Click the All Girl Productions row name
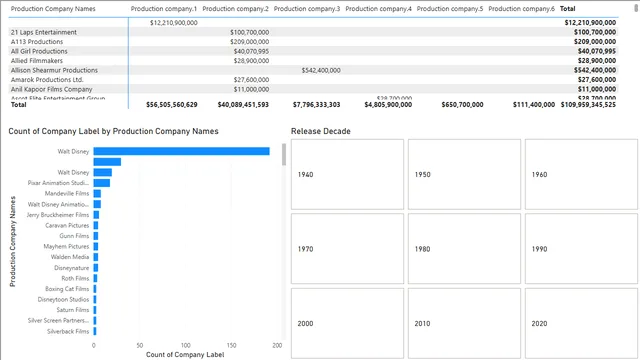 coord(39,51)
